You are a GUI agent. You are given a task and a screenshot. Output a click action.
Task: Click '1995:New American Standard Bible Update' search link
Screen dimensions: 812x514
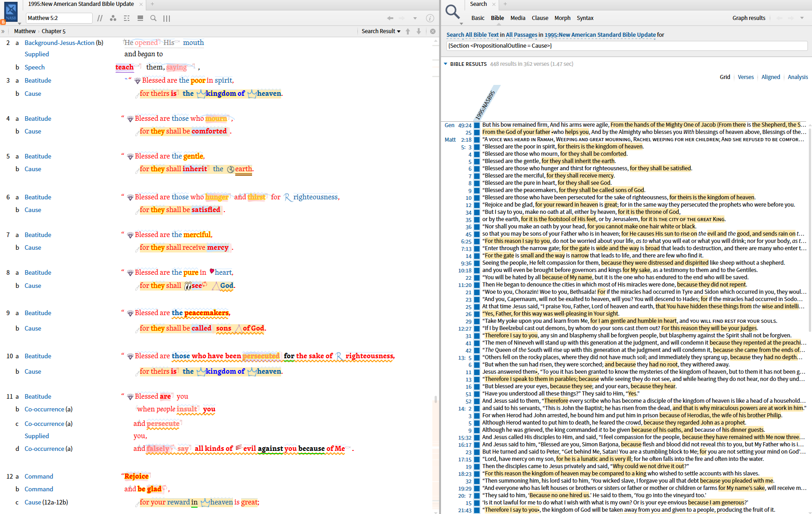pos(600,35)
